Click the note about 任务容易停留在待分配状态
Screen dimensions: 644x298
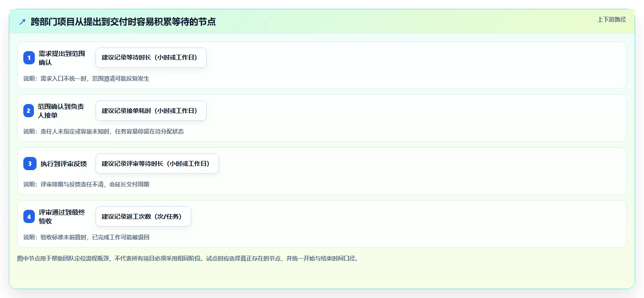coord(104,131)
